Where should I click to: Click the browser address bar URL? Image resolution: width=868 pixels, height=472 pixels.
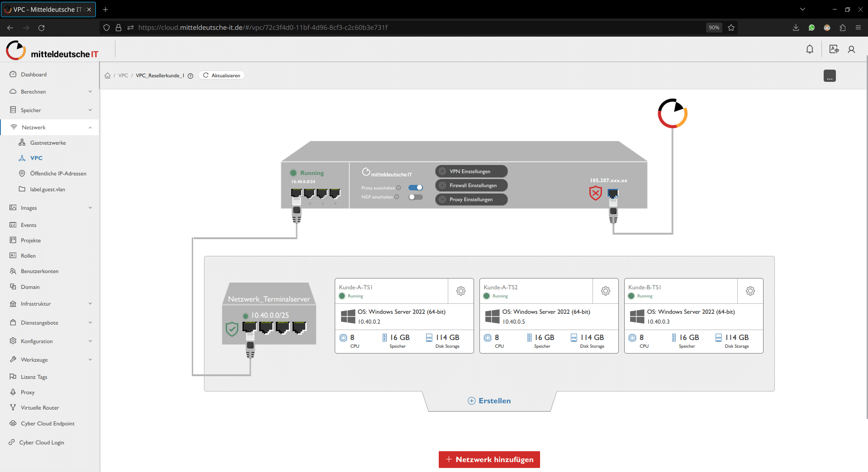click(x=263, y=28)
